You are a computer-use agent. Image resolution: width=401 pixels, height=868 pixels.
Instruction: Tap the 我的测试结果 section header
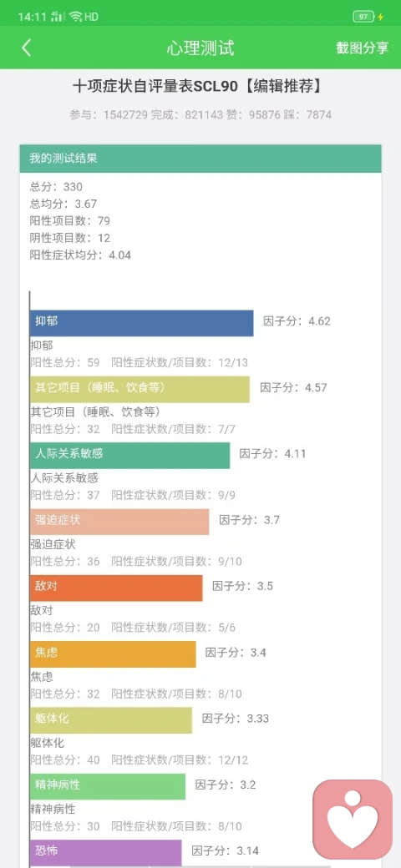click(200, 159)
